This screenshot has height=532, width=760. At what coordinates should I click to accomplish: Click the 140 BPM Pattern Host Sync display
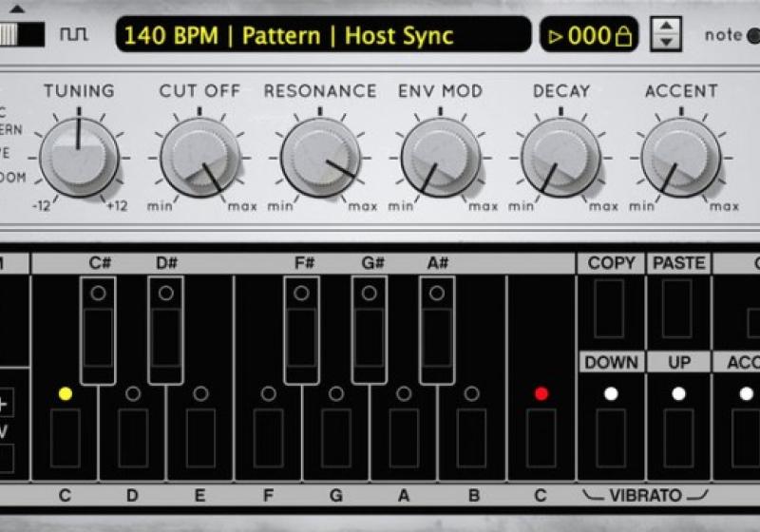click(x=323, y=34)
